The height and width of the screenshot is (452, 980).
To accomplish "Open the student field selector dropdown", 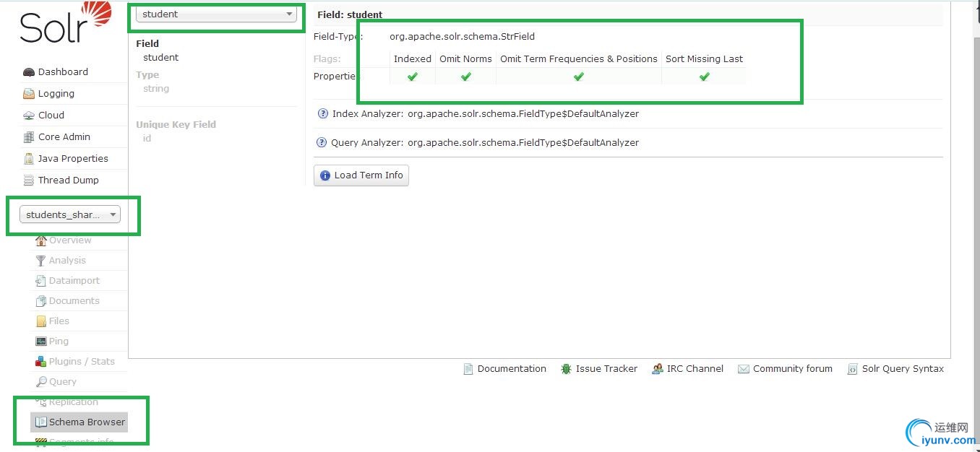I will 216,14.
